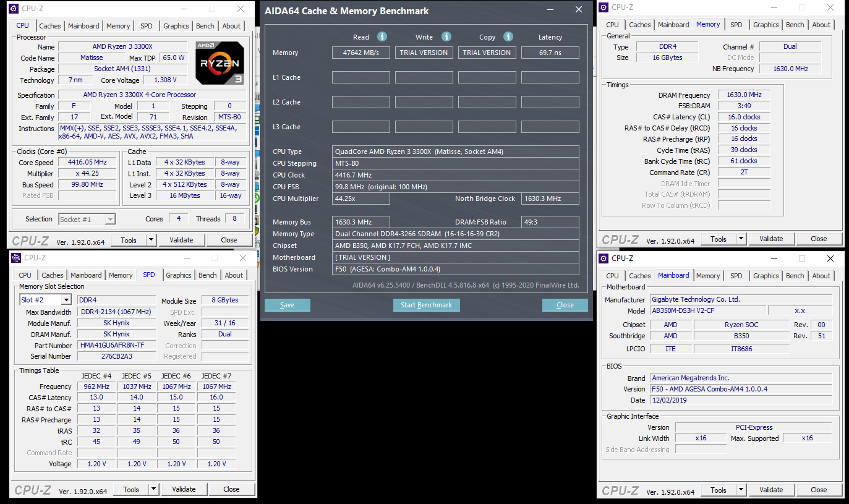Click the Multiplier x 44.25 field
849x504 pixels.
click(87, 174)
